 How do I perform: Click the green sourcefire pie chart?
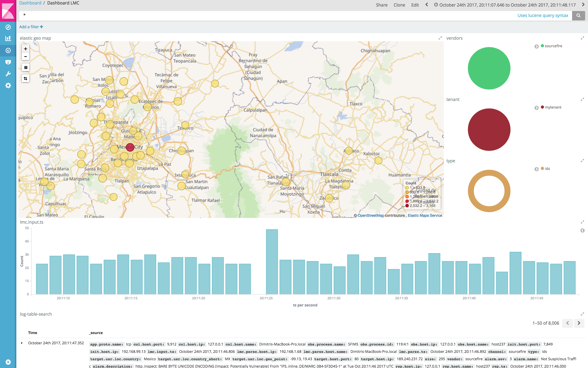pyautogui.click(x=489, y=68)
